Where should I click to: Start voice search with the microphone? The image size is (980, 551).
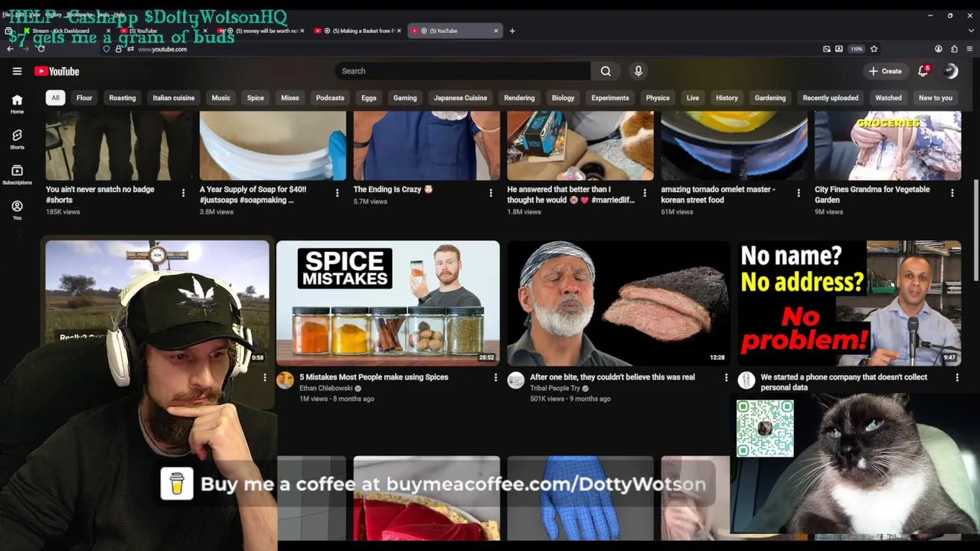639,71
